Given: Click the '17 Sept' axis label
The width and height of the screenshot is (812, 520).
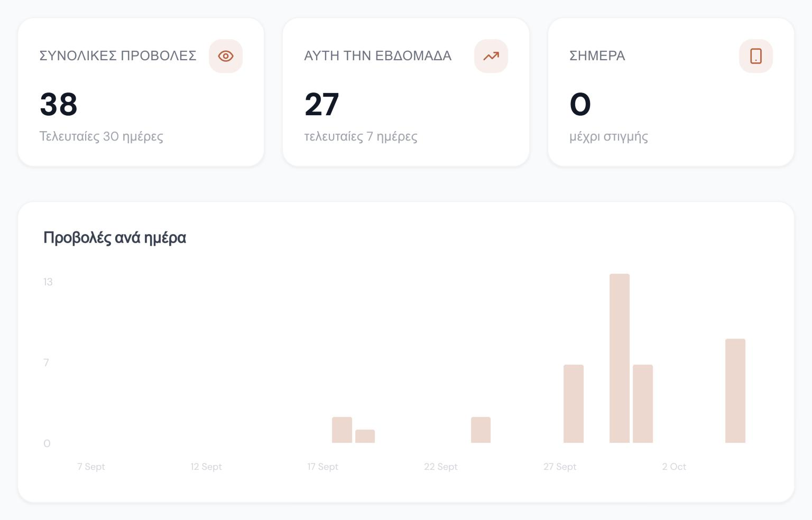Looking at the screenshot, I should [x=323, y=467].
